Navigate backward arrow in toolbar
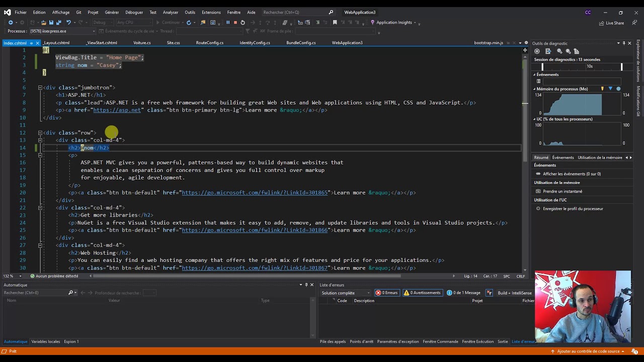 [11, 22]
